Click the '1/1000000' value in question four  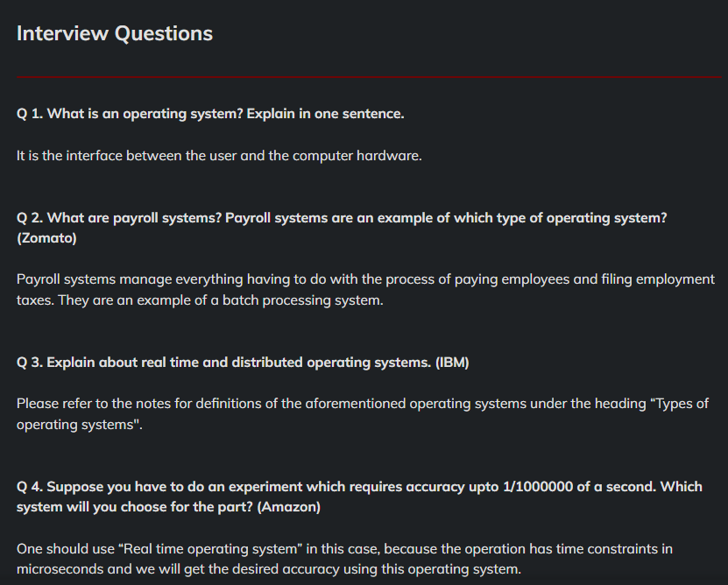tap(538, 486)
